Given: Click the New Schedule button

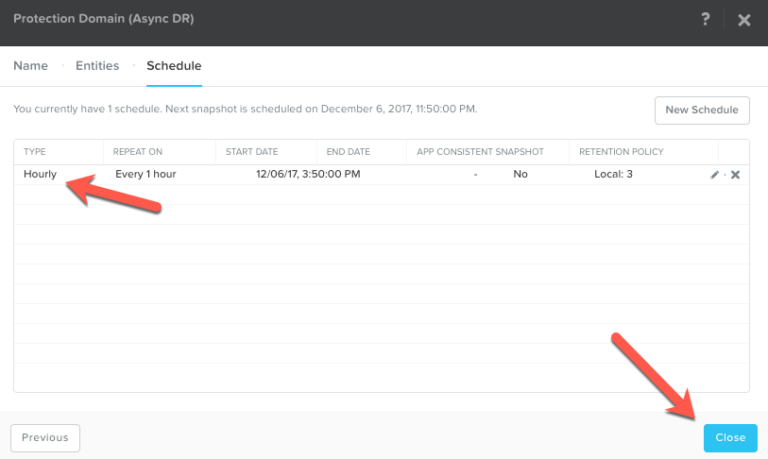Looking at the screenshot, I should 702,110.
